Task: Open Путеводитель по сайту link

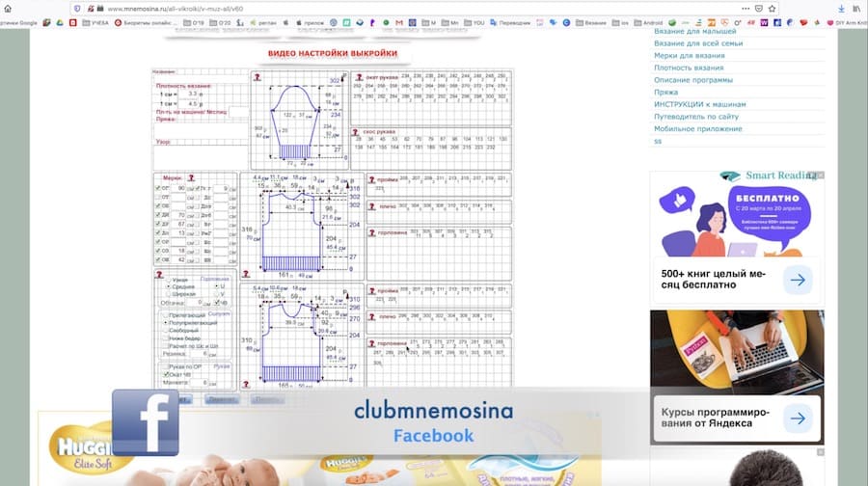Action: tap(696, 117)
